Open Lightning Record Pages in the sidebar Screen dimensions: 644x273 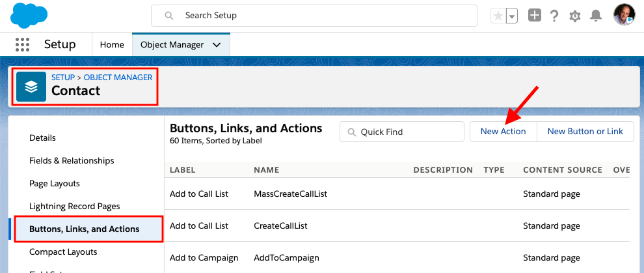tap(74, 206)
